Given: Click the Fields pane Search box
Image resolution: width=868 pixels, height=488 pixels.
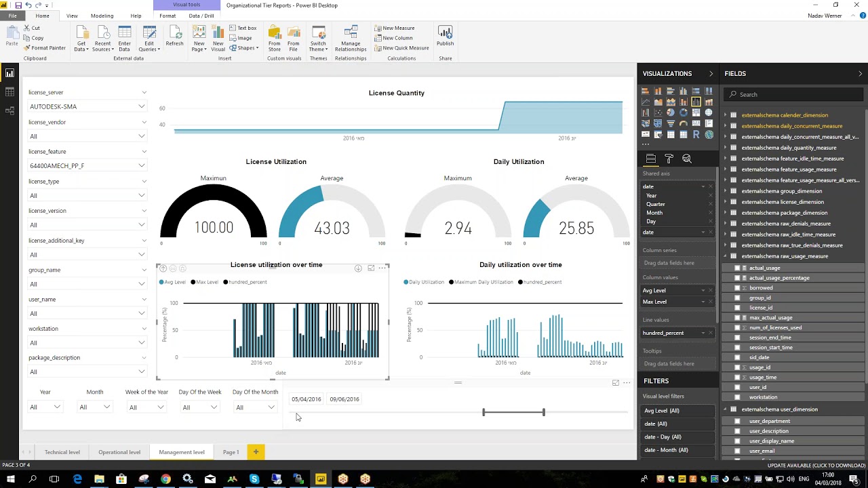Looking at the screenshot, I should (x=793, y=94).
